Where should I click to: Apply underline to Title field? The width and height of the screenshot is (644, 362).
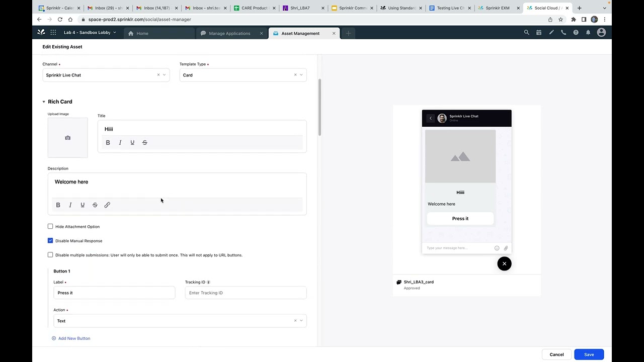[132, 143]
